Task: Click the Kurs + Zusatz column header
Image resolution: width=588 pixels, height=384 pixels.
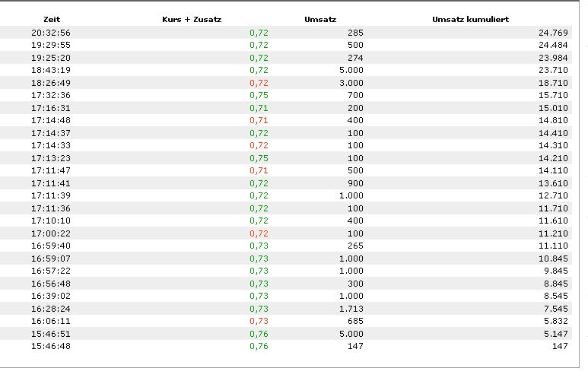Action: 192,19
